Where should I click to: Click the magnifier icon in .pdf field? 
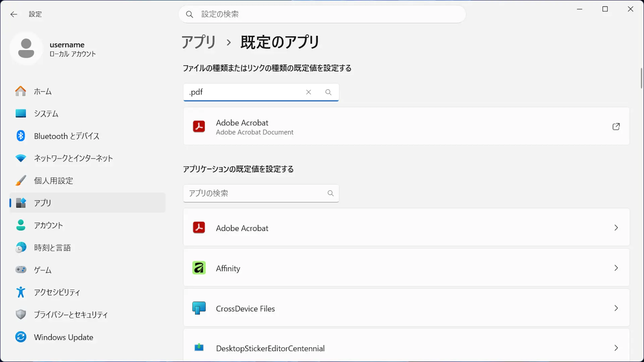pos(328,92)
